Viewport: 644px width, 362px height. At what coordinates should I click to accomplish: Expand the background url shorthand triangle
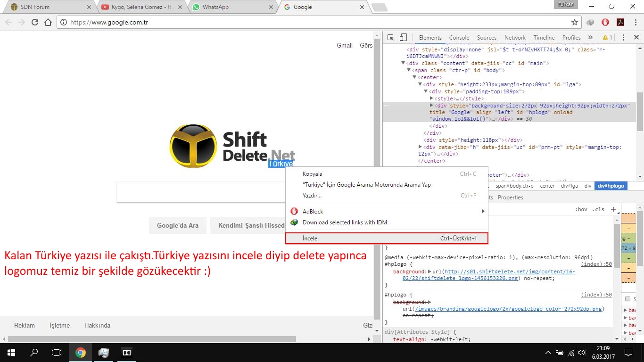429,271
